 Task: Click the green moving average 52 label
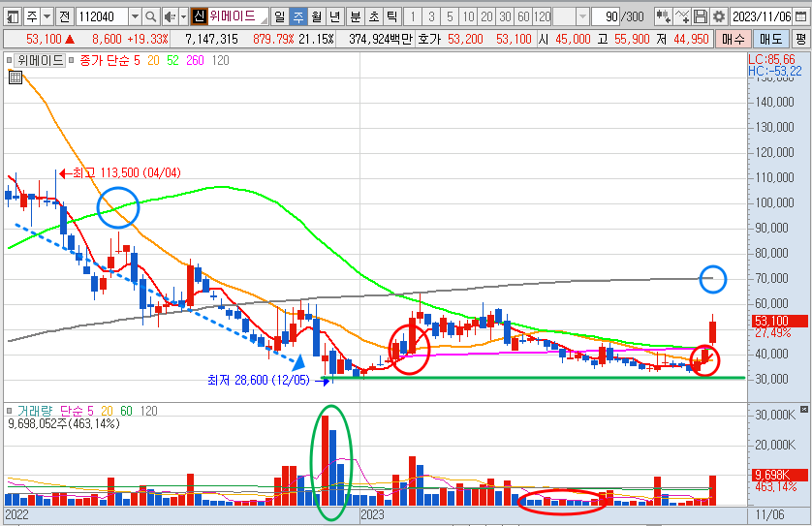172,61
